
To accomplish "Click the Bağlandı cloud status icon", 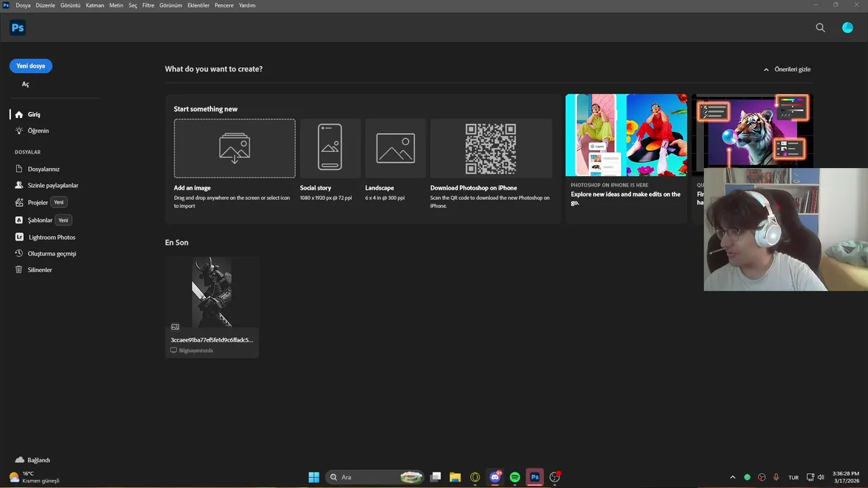I will pos(20,460).
